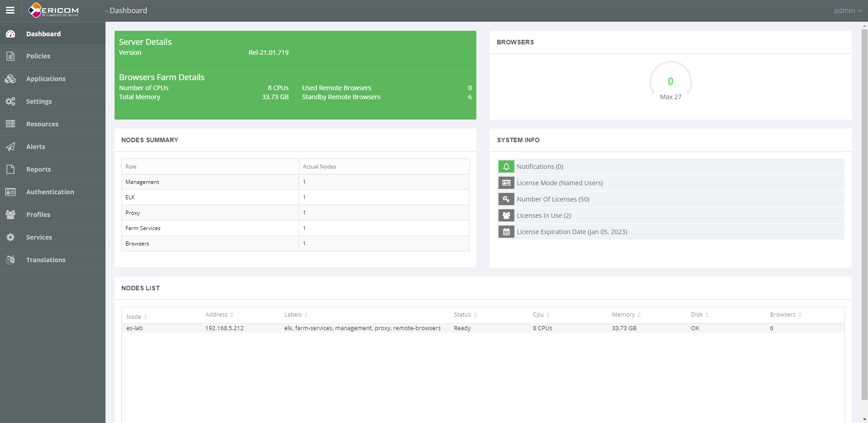Click the Applications cubes icon
The height and width of the screenshot is (423, 868).
10,79
